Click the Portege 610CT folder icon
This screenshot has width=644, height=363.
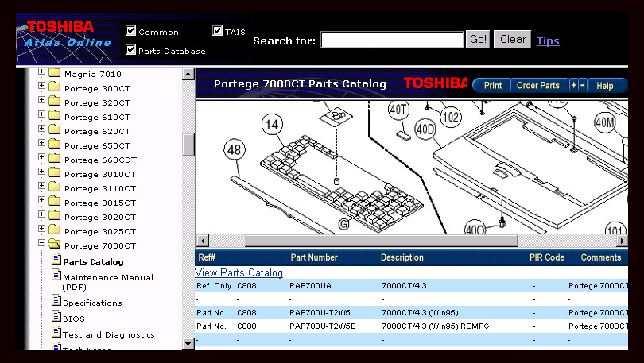click(54, 116)
